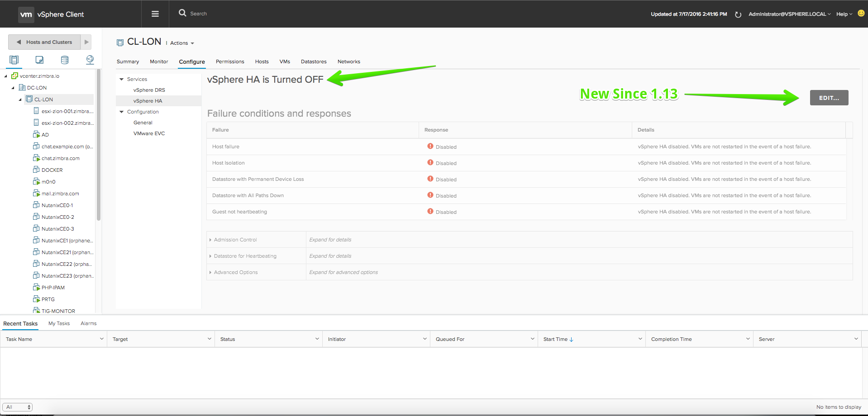
Task: Click the smiley feedback icon
Action: tap(861, 14)
